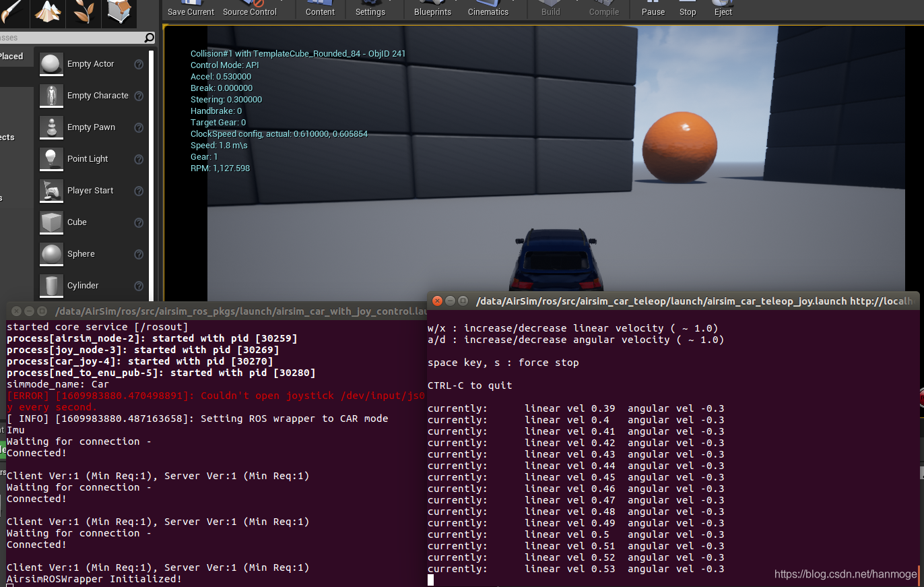The image size is (924, 587).
Task: Click 'space key, s : force stop' line
Action: click(x=503, y=363)
